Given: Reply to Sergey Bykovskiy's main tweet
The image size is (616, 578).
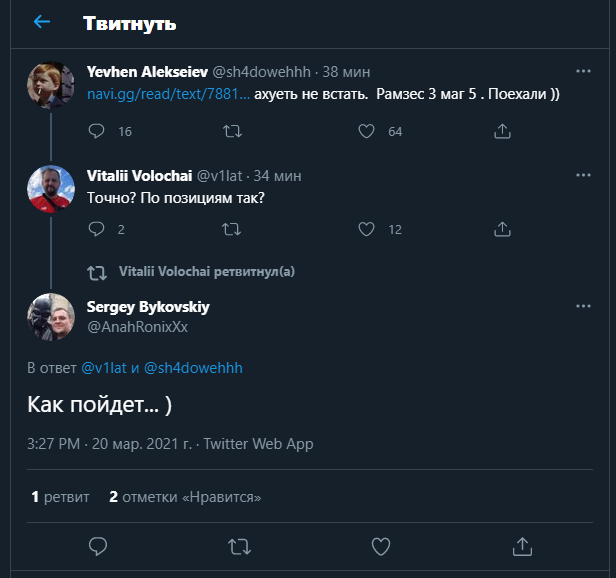Looking at the screenshot, I should click(98, 546).
